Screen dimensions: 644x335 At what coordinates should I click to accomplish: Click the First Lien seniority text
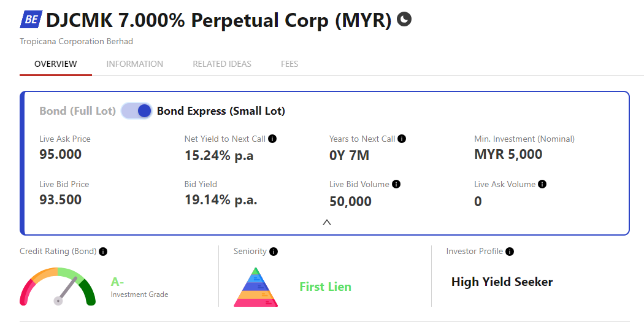[325, 287]
